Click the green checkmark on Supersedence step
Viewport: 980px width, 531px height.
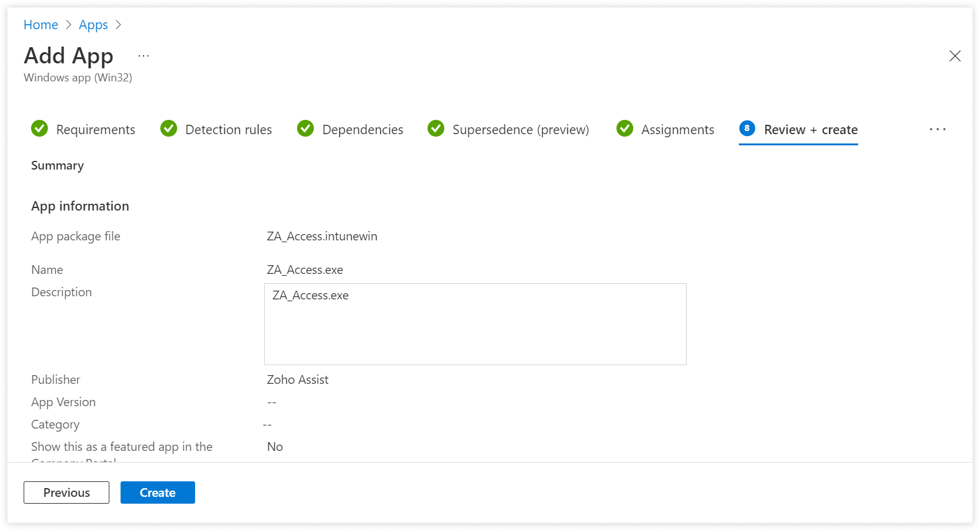click(x=436, y=129)
